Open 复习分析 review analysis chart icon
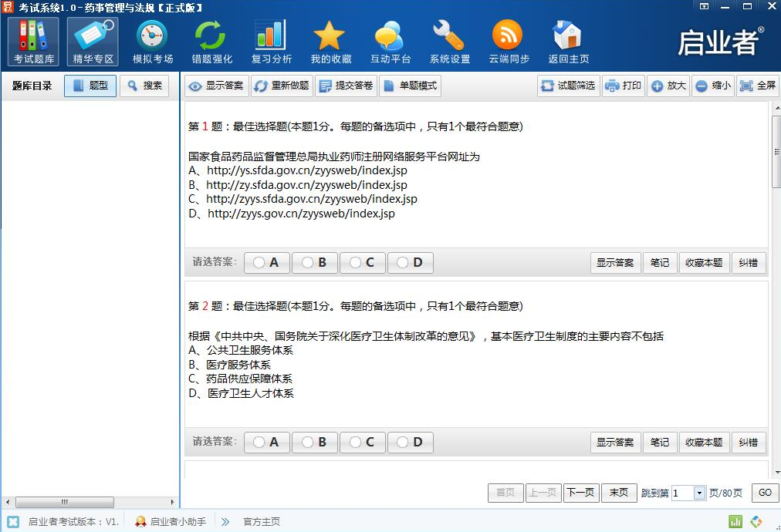Screen dimensions: 781x532 tap(271, 42)
